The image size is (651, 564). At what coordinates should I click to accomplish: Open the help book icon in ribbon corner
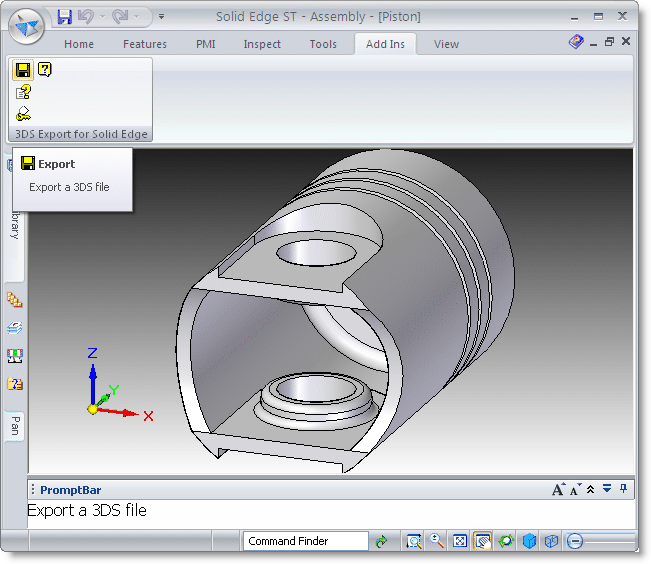pos(576,42)
